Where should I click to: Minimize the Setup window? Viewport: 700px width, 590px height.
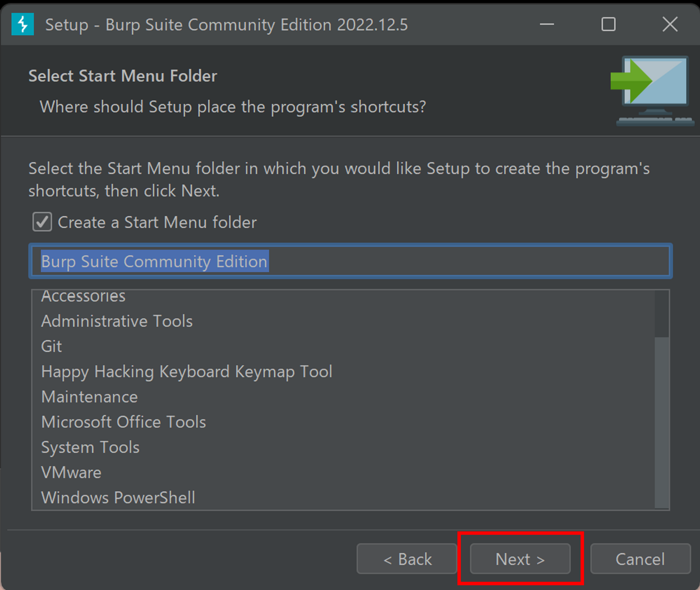[547, 25]
